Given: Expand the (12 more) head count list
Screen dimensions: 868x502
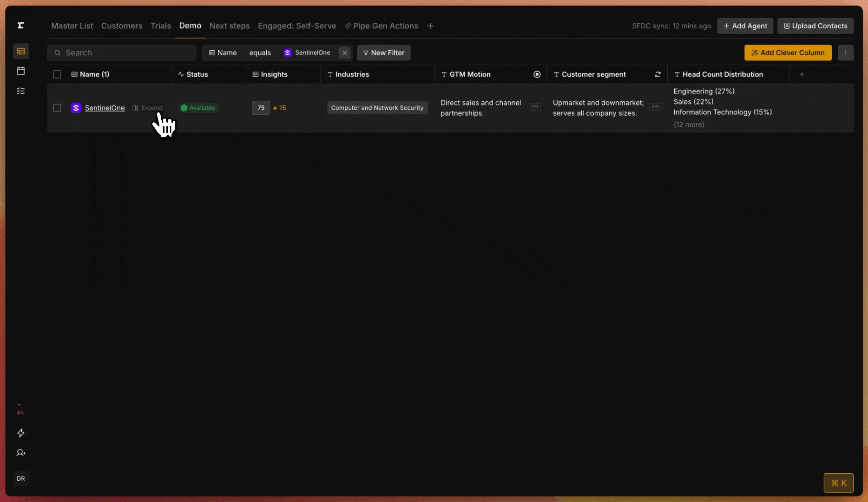Looking at the screenshot, I should click(x=689, y=125).
